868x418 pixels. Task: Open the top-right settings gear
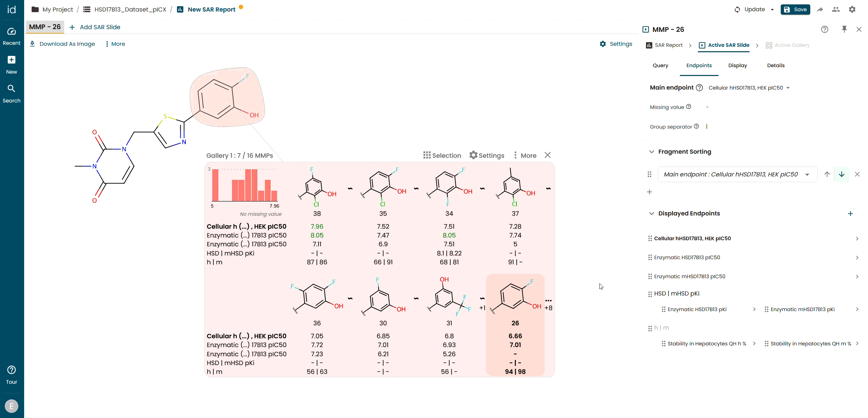852,9
